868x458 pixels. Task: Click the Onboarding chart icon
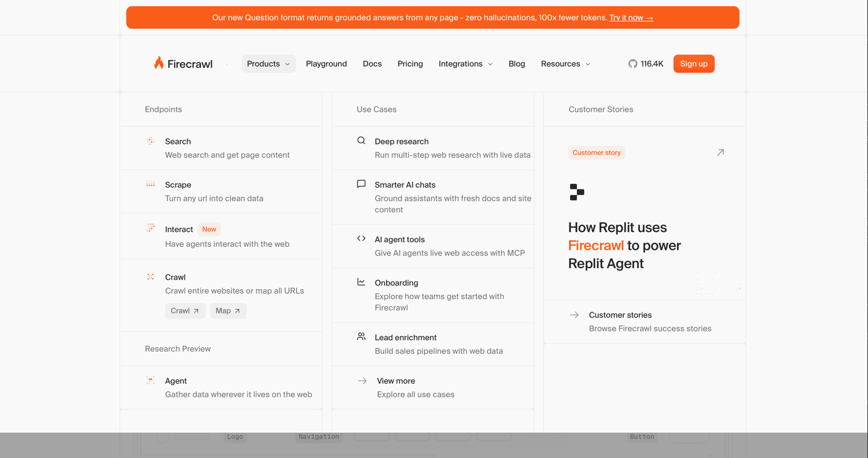click(x=361, y=282)
